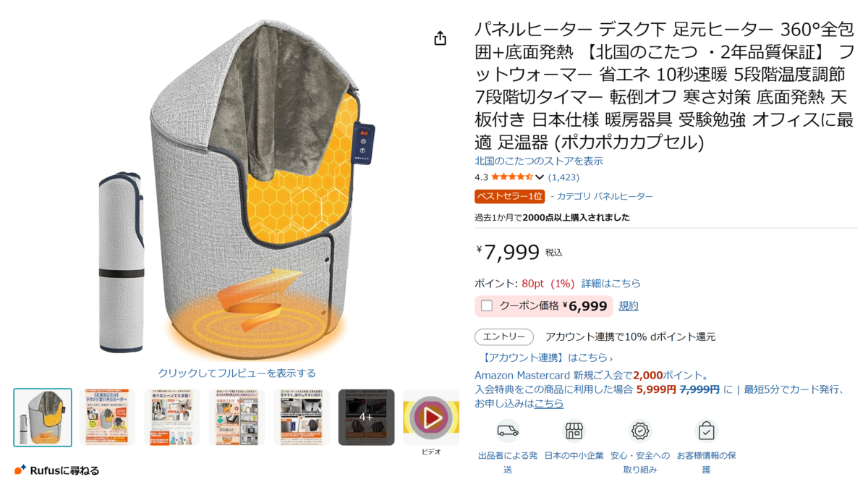Open the 北国のこたつ store link
Screen dimensions: 868x482
(539, 161)
